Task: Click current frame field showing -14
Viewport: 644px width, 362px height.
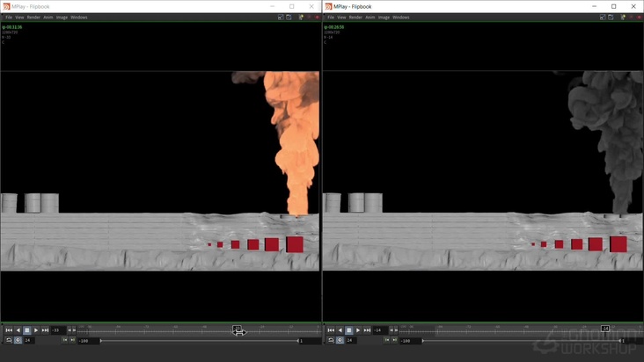Action: coord(381,330)
